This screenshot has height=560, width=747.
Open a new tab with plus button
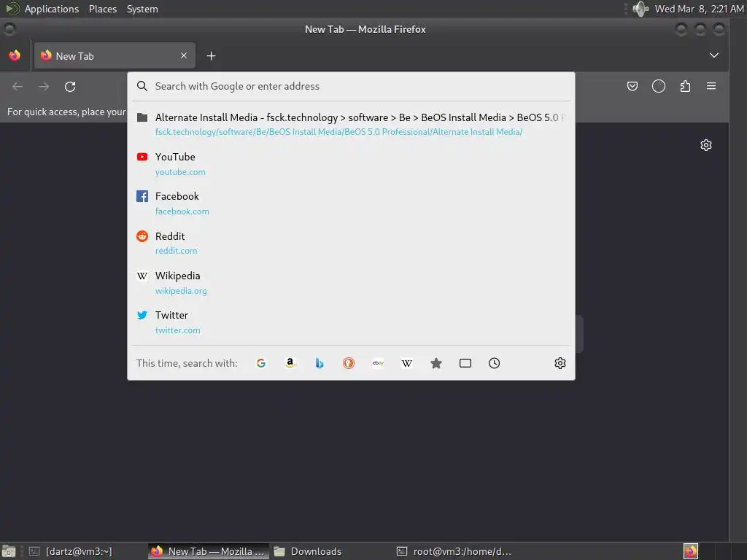click(x=211, y=56)
